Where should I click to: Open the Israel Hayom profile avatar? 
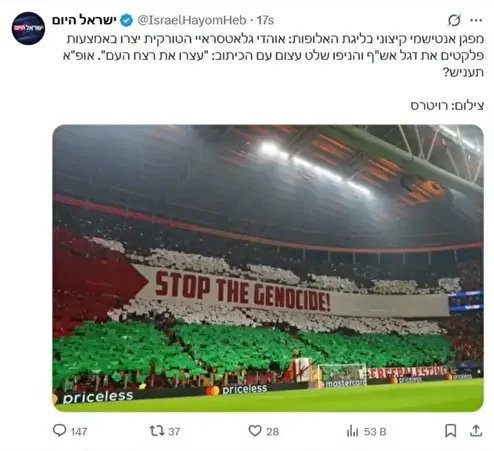28,28
